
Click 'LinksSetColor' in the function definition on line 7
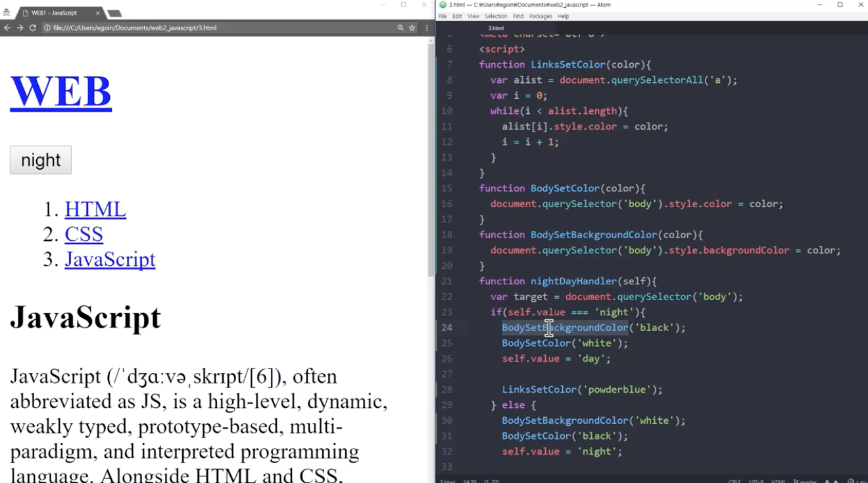[x=568, y=64]
